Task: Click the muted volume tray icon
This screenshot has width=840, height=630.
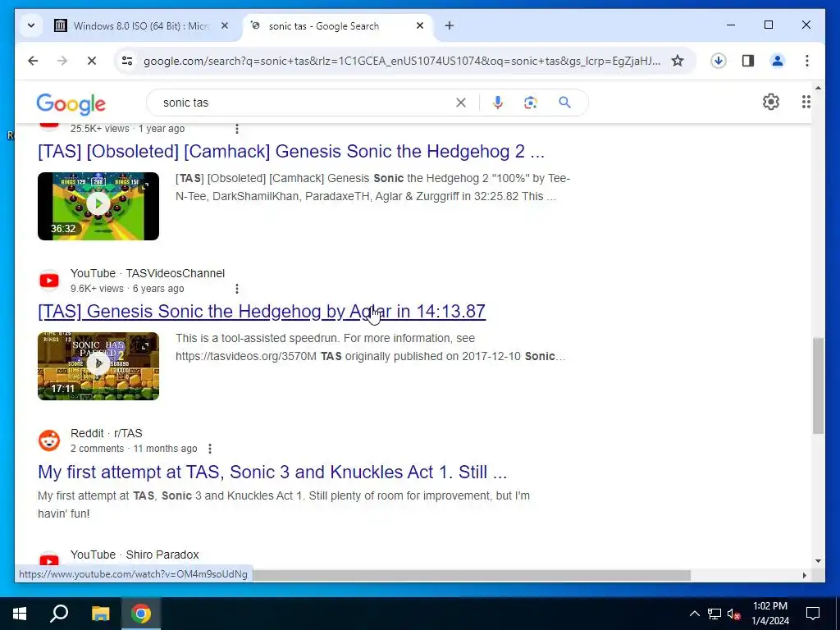Action: point(734,614)
